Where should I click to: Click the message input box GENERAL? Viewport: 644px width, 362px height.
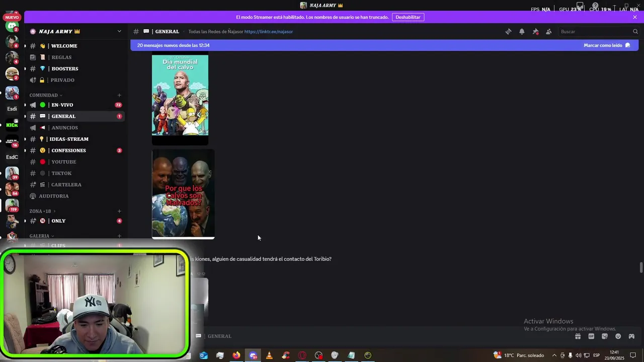[x=382, y=336]
